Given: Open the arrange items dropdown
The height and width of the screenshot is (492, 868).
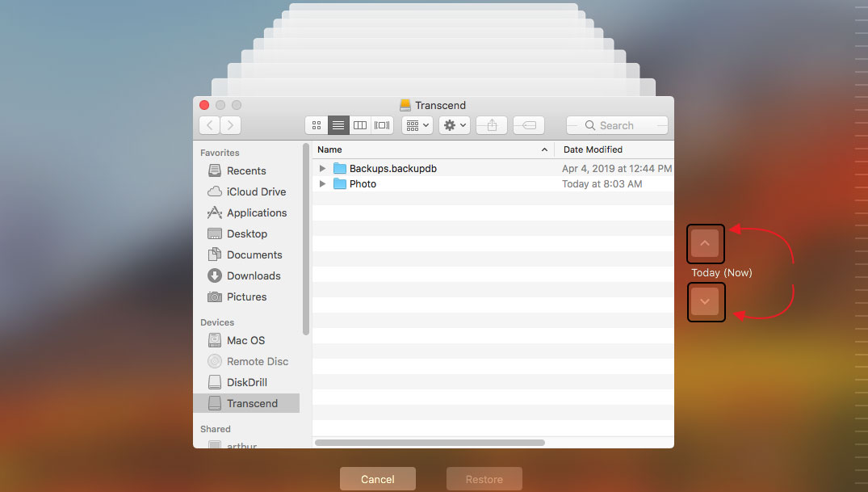Looking at the screenshot, I should [417, 125].
